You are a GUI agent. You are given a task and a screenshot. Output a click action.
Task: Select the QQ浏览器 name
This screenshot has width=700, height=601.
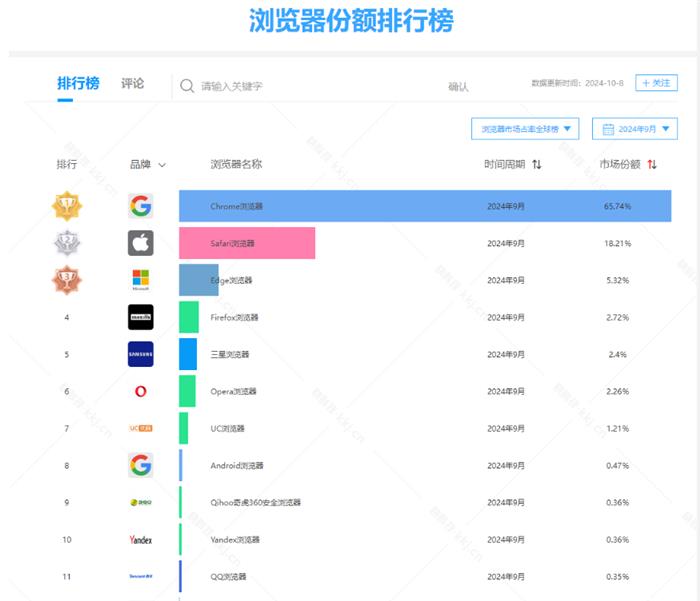[228, 577]
